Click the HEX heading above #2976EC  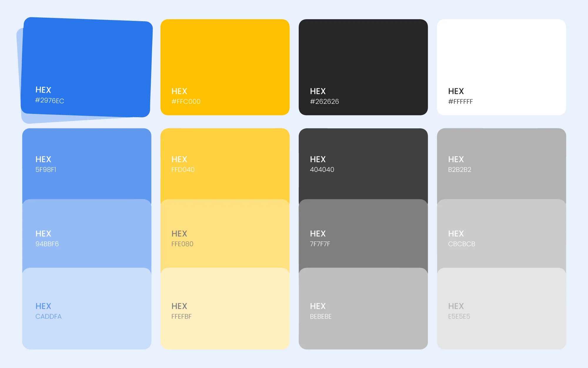click(43, 90)
